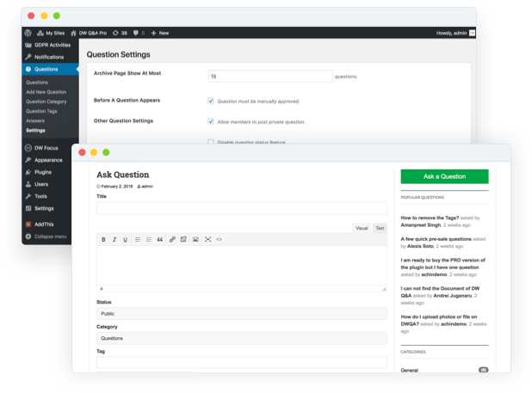This screenshot has height=393, width=532.
Task: Click inside the question body editor
Action: tap(242, 265)
